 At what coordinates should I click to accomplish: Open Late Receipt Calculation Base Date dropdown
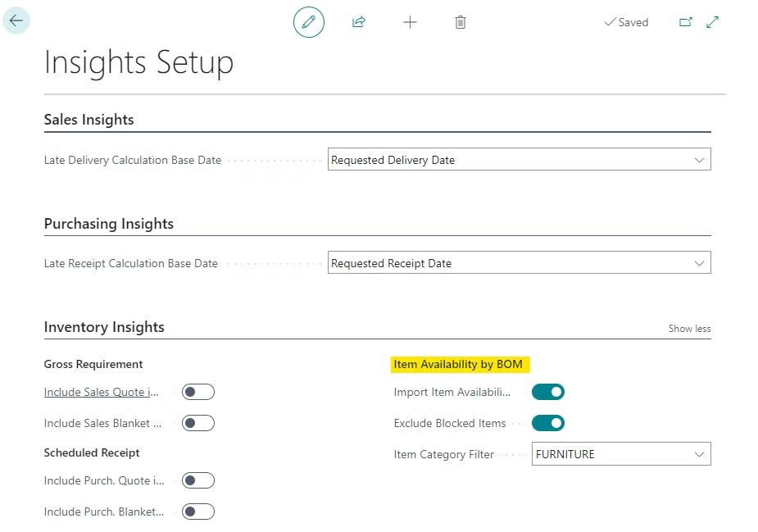[520, 263]
